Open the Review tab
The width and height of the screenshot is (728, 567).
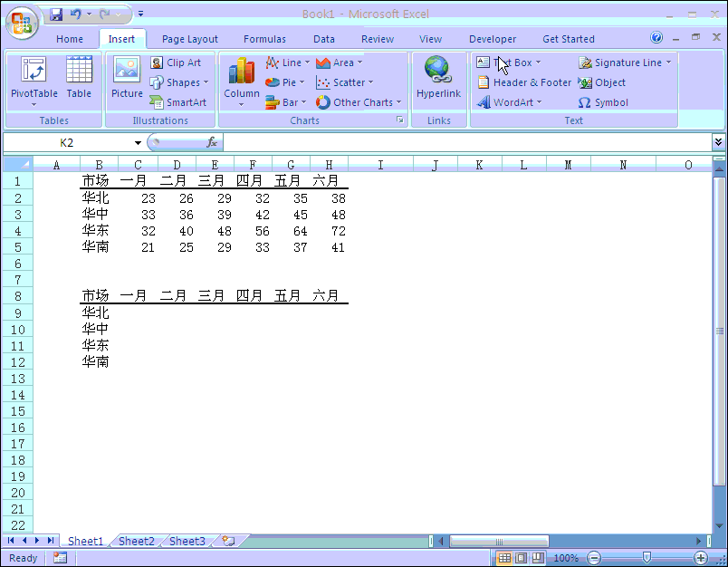point(378,39)
